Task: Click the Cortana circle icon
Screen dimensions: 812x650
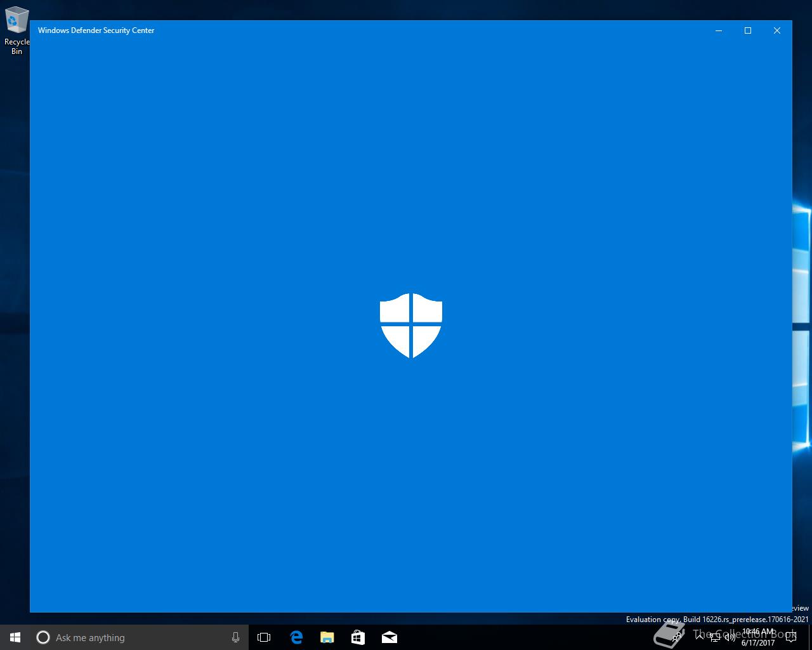Action: click(43, 637)
